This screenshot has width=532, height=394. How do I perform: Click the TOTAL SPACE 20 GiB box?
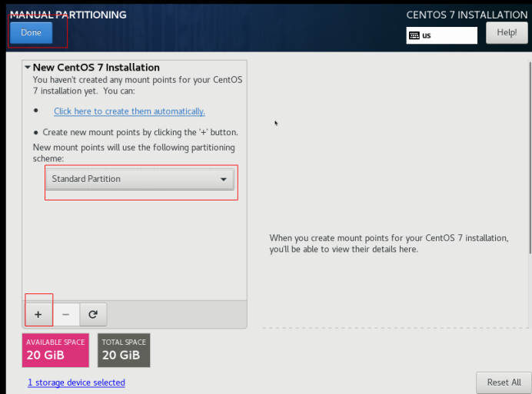(124, 350)
